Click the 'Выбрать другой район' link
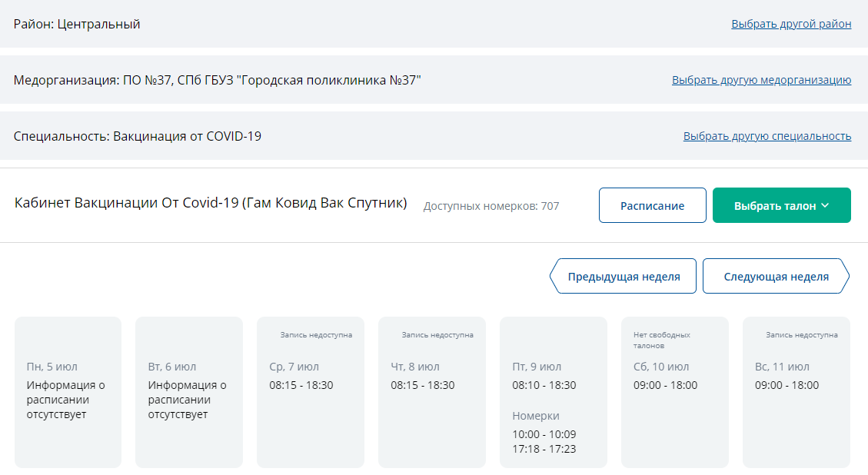The height and width of the screenshot is (475, 868). [791, 24]
